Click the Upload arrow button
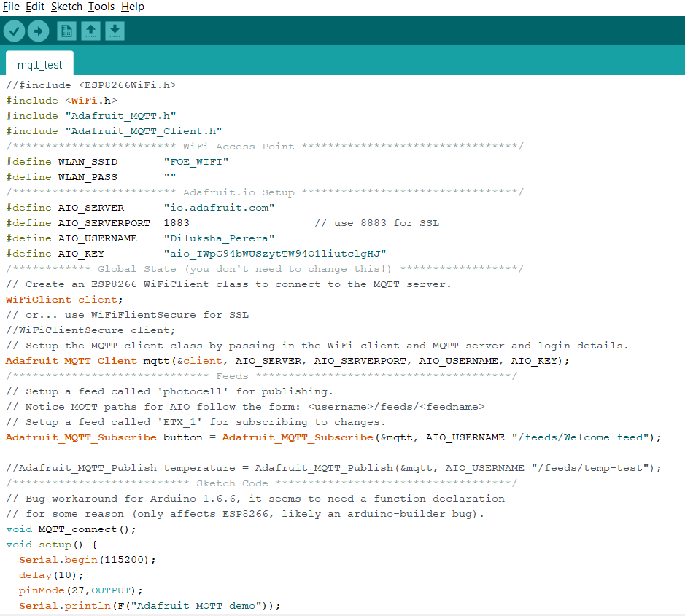The height and width of the screenshot is (616, 685). [x=39, y=31]
